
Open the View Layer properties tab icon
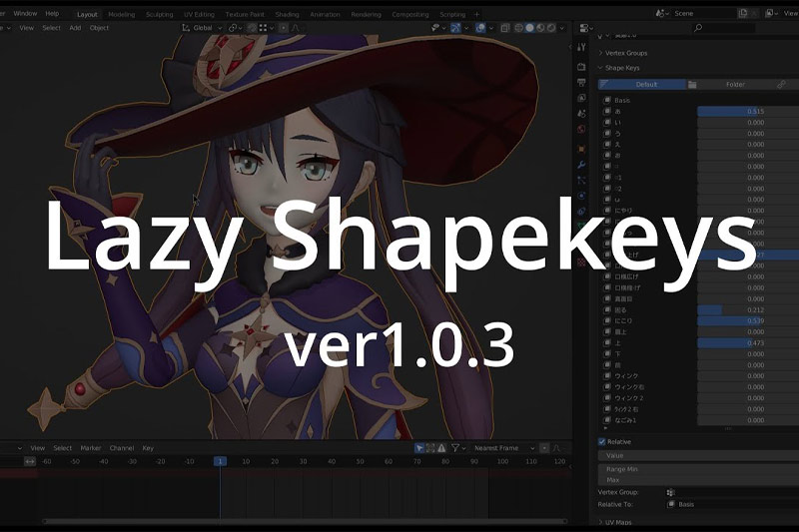(x=581, y=98)
